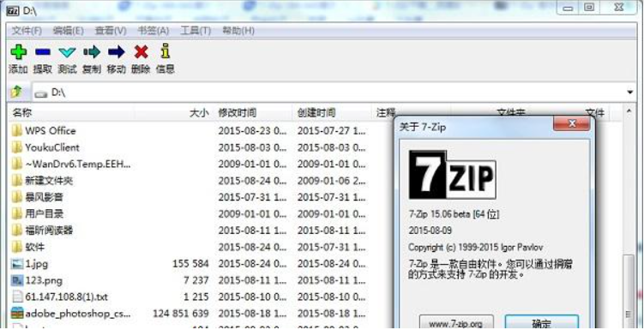This screenshot has width=644, height=330.
Task: Click the 软件 folder icon
Action: pos(17,247)
